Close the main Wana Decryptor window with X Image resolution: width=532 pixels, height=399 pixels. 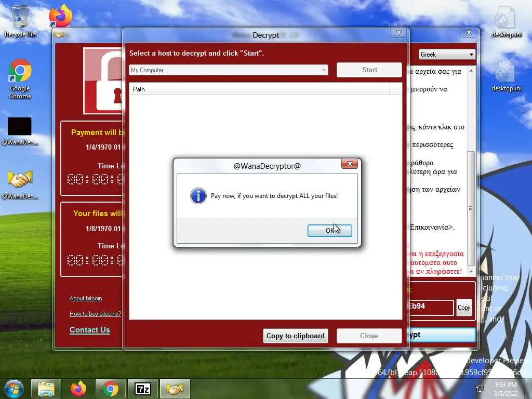[469, 33]
